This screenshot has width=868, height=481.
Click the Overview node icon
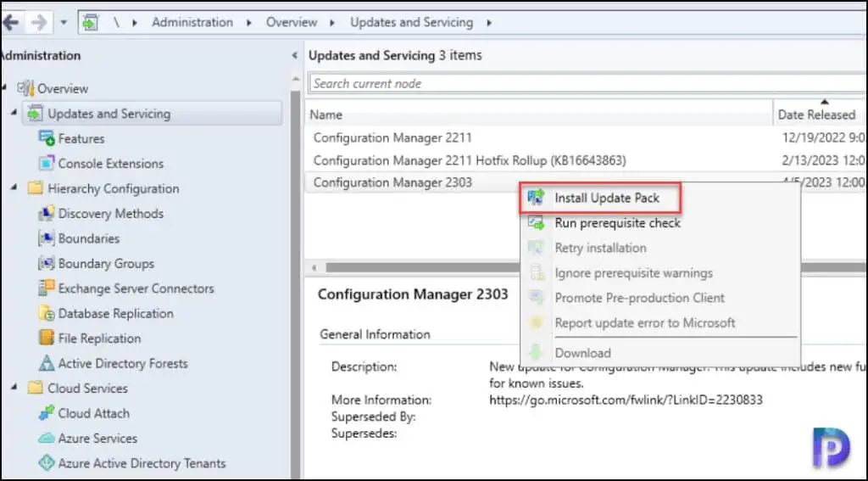(25, 88)
